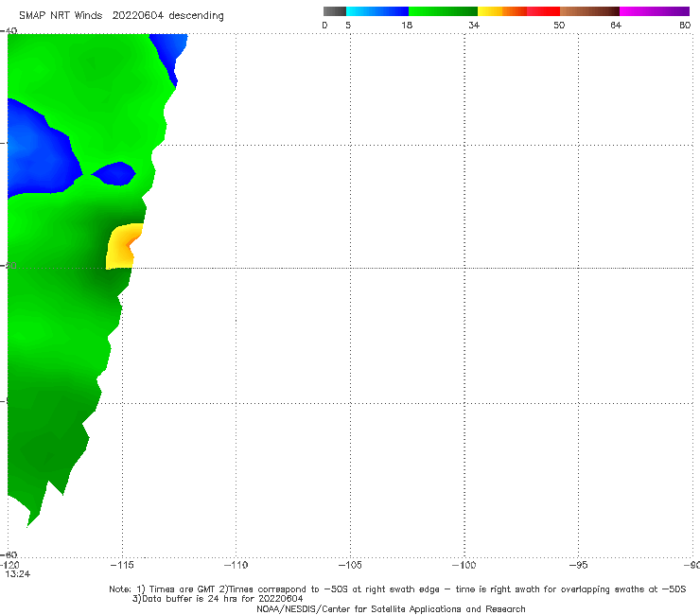Click the color bar label 5

tap(348, 25)
